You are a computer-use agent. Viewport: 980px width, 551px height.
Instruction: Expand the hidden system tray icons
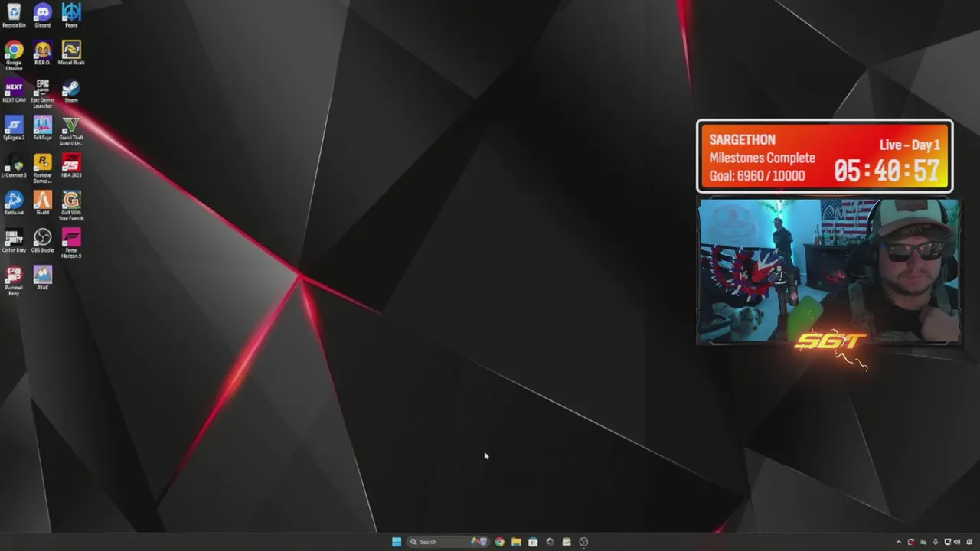899,542
